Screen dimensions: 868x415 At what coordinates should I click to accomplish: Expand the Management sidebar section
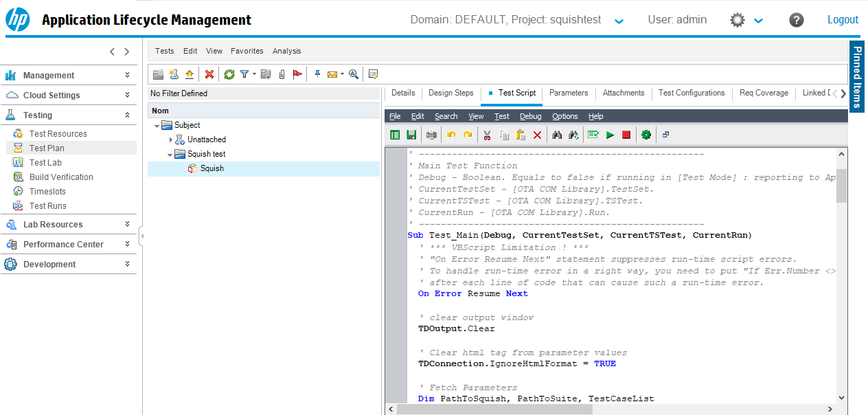pyautogui.click(x=127, y=76)
